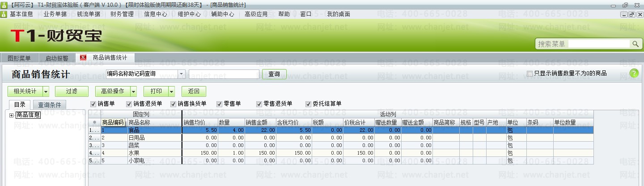This screenshot has height=186, width=644.
Task: Open the green help question icon
Action: coord(634,74)
